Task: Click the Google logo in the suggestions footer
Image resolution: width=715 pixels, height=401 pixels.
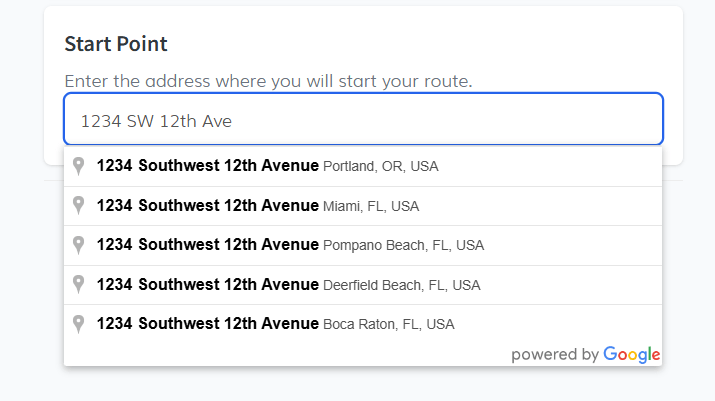Action: (632, 354)
